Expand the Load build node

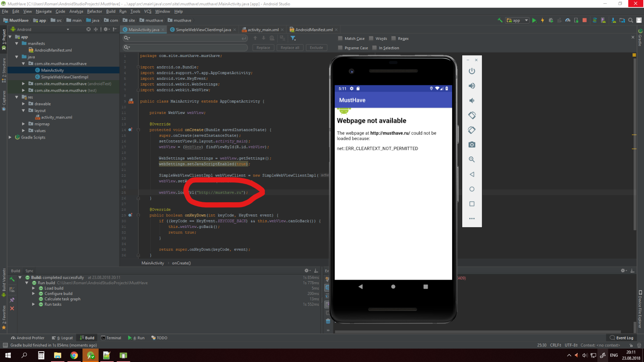34,288
